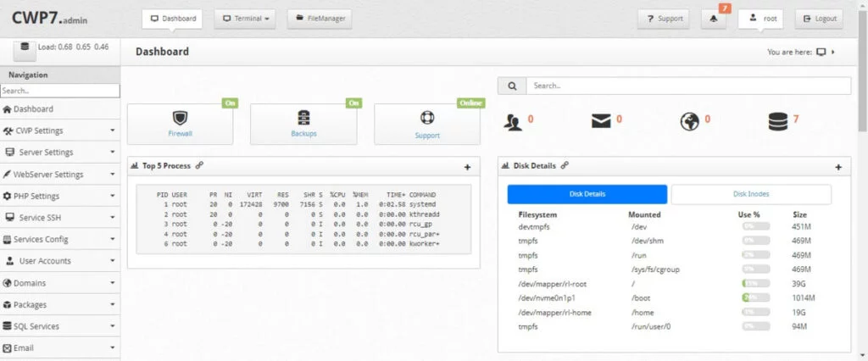This screenshot has width=868, height=361.
Task: Click the Load 0.68 0.65 0.46 text
Action: 73,47
